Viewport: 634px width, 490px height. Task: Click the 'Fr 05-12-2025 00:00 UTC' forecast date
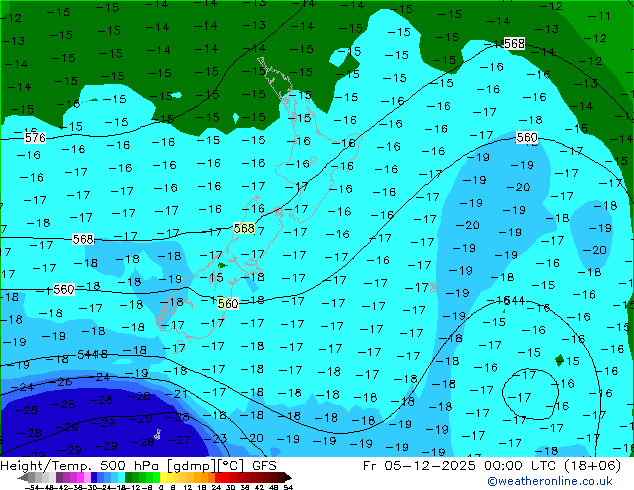(461, 466)
